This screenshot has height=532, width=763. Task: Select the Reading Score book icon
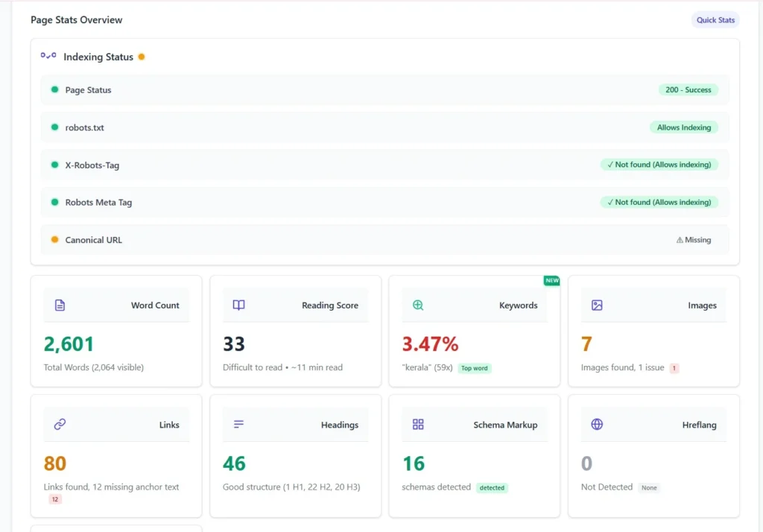point(238,305)
